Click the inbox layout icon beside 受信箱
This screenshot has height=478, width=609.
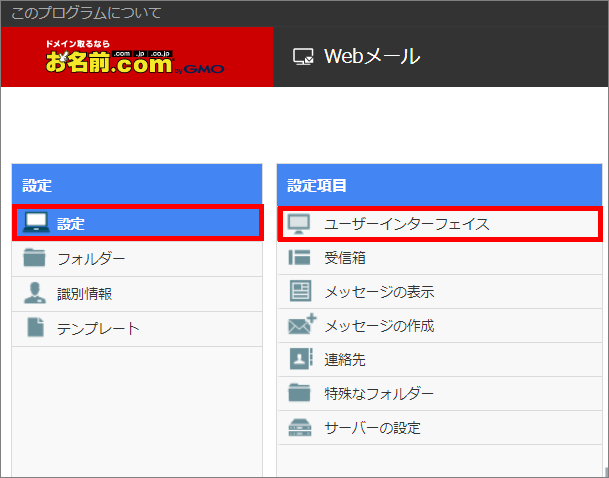299,257
